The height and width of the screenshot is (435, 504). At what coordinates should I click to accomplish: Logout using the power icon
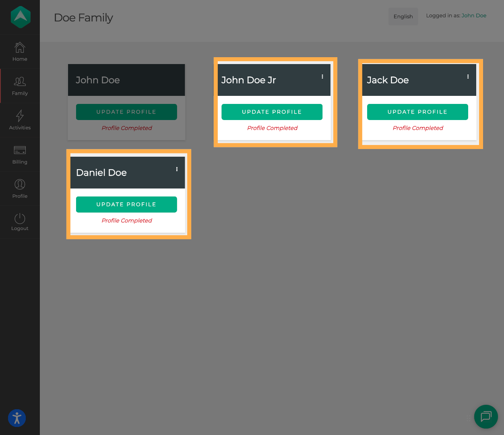pyautogui.click(x=20, y=222)
